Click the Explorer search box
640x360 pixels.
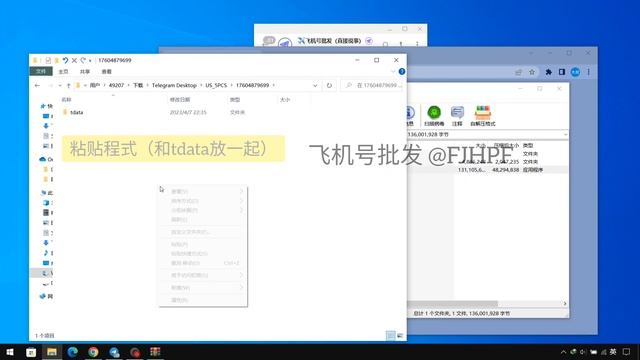tap(372, 85)
